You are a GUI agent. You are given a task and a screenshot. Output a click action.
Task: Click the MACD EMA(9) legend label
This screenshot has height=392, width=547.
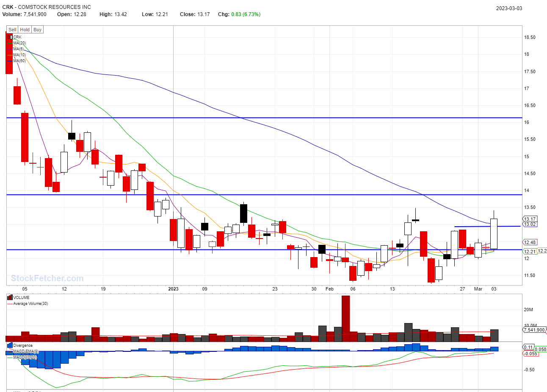[x=26, y=351]
